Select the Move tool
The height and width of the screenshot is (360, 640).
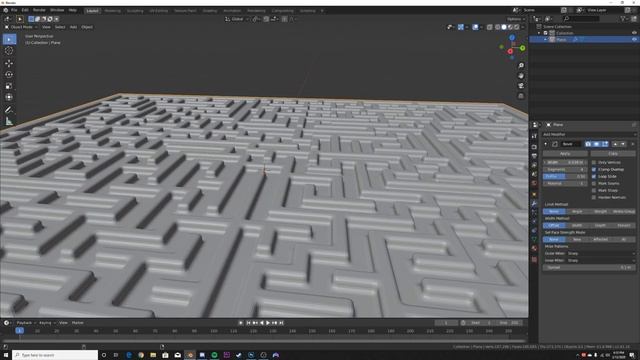9,63
